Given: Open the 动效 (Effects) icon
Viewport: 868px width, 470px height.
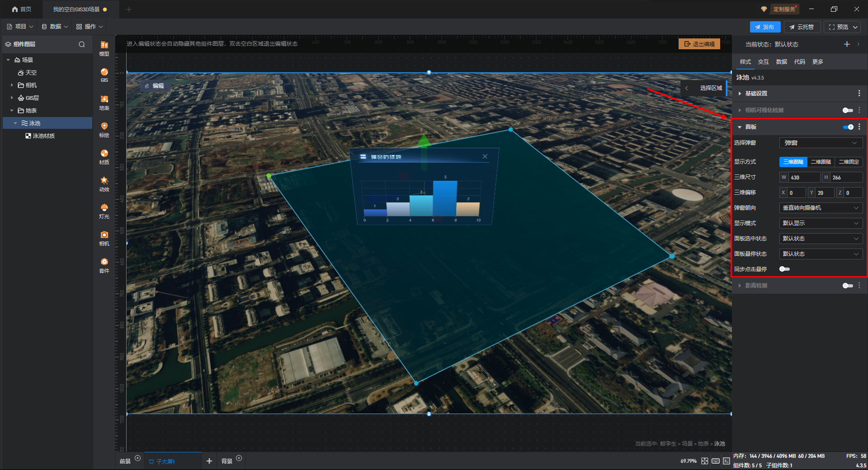Looking at the screenshot, I should point(104,183).
